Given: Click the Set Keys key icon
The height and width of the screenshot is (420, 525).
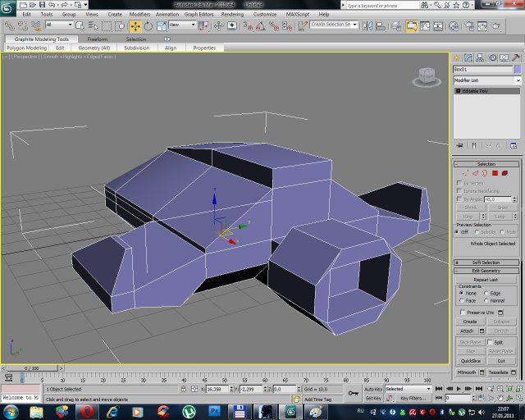Looking at the screenshot, I should [353, 394].
